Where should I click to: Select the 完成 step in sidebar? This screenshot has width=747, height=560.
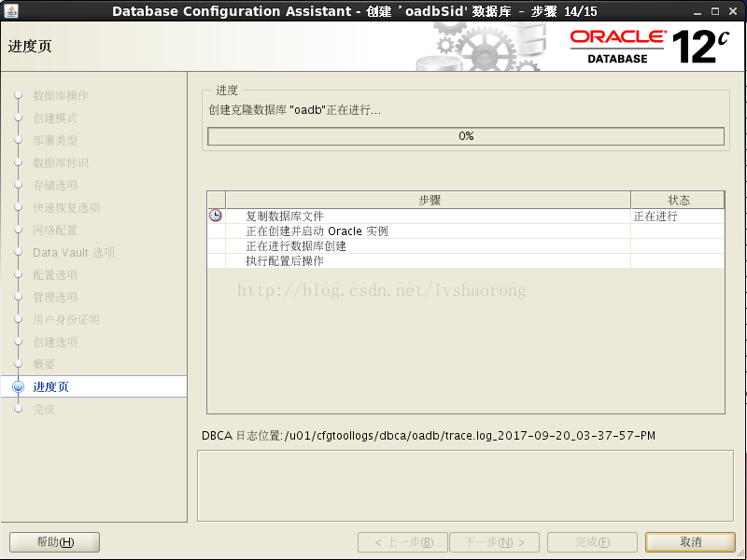click(x=44, y=409)
